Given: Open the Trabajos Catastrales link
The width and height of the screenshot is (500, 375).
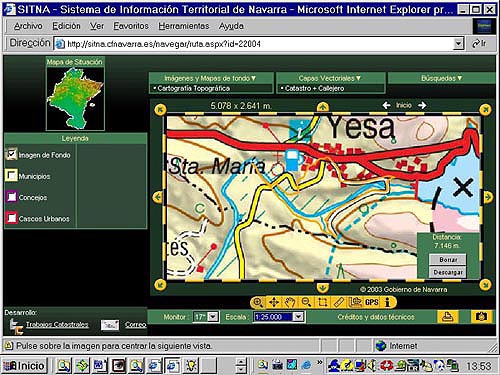Looking at the screenshot, I should (57, 324).
